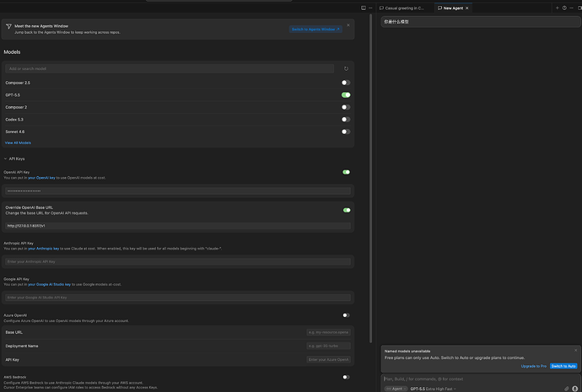The height and width of the screenshot is (392, 582).
Task: Click the Anthropic API Key input
Action: click(x=178, y=262)
